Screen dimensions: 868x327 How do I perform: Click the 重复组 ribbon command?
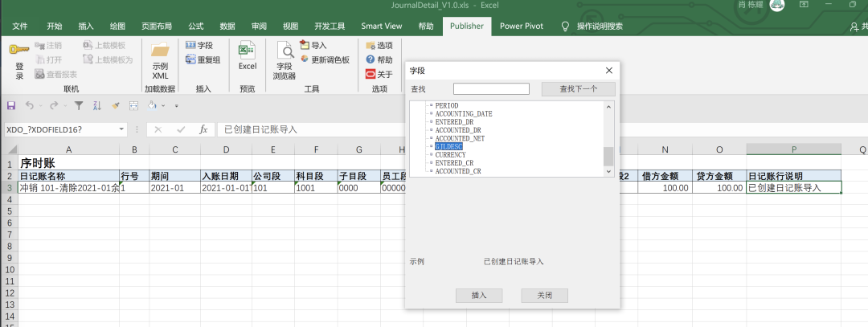pyautogui.click(x=203, y=59)
